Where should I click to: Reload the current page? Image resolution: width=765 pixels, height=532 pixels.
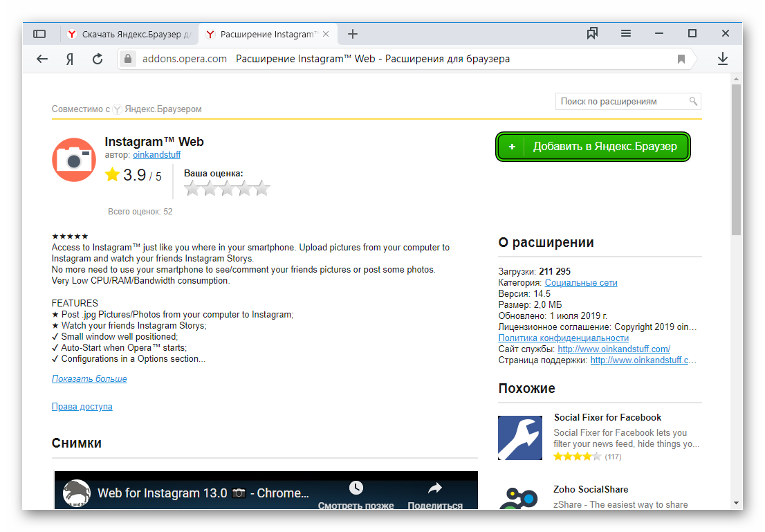point(98,59)
